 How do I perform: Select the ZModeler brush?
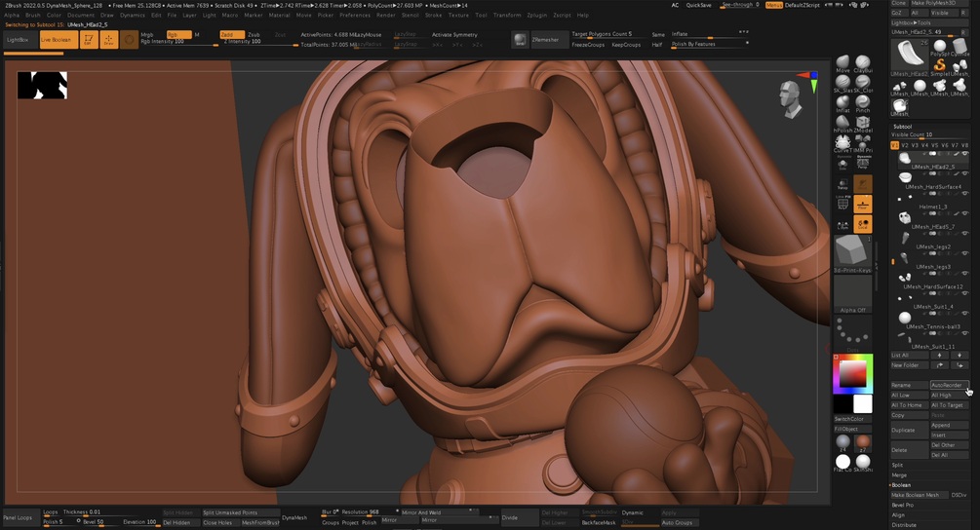pyautogui.click(x=863, y=125)
